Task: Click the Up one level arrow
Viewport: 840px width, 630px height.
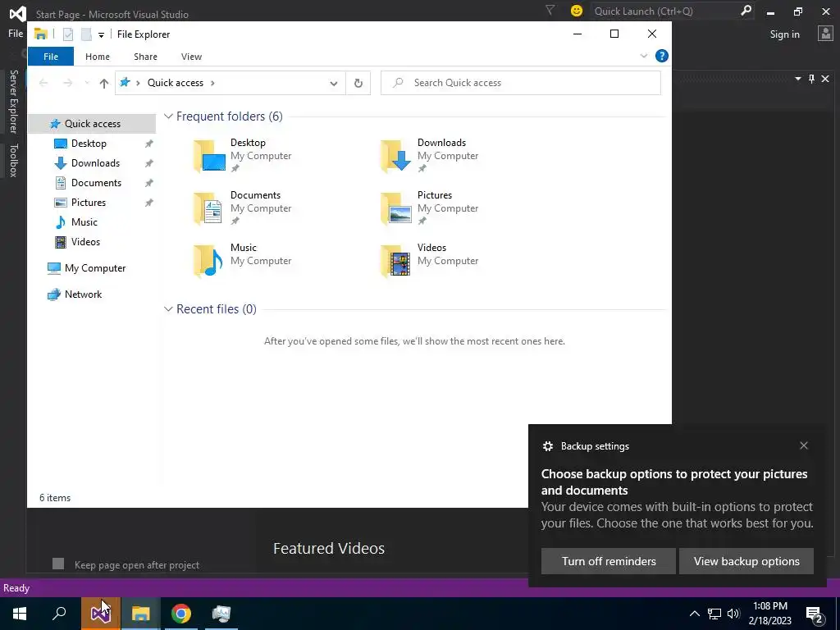Action: [x=104, y=83]
